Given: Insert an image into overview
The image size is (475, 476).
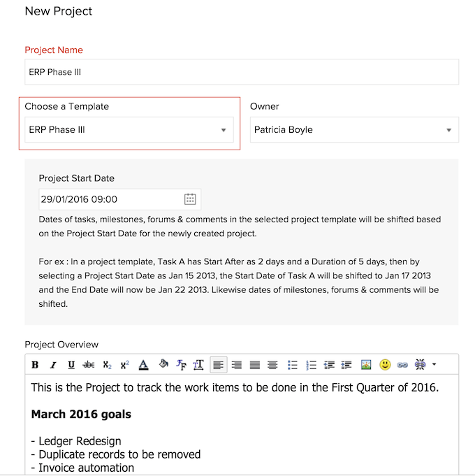Looking at the screenshot, I should click(366, 365).
